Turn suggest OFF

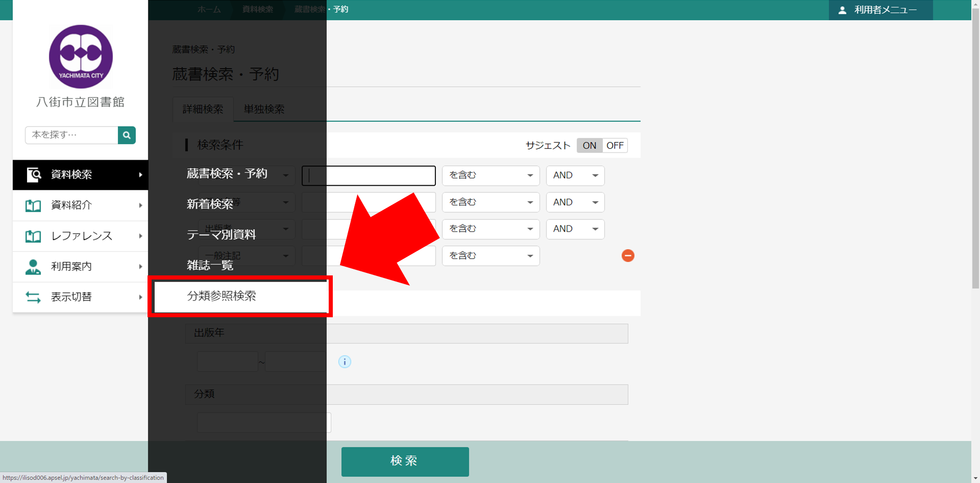[615, 145]
